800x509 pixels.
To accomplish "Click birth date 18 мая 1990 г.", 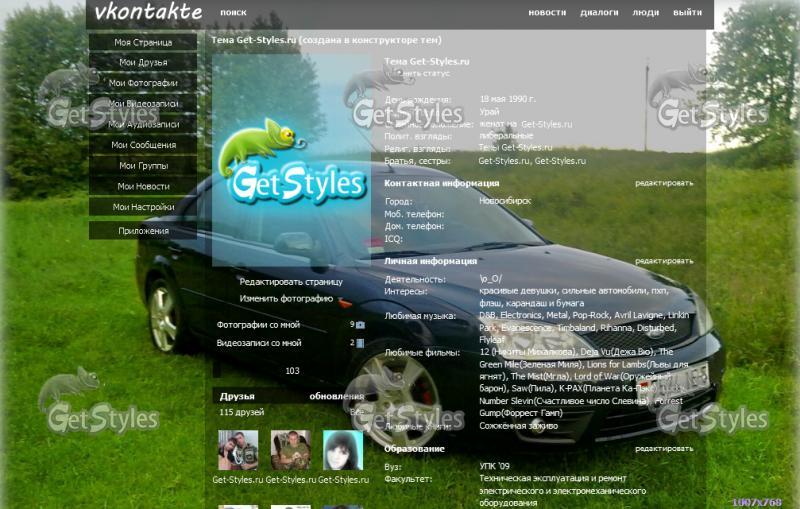I will (x=507, y=99).
